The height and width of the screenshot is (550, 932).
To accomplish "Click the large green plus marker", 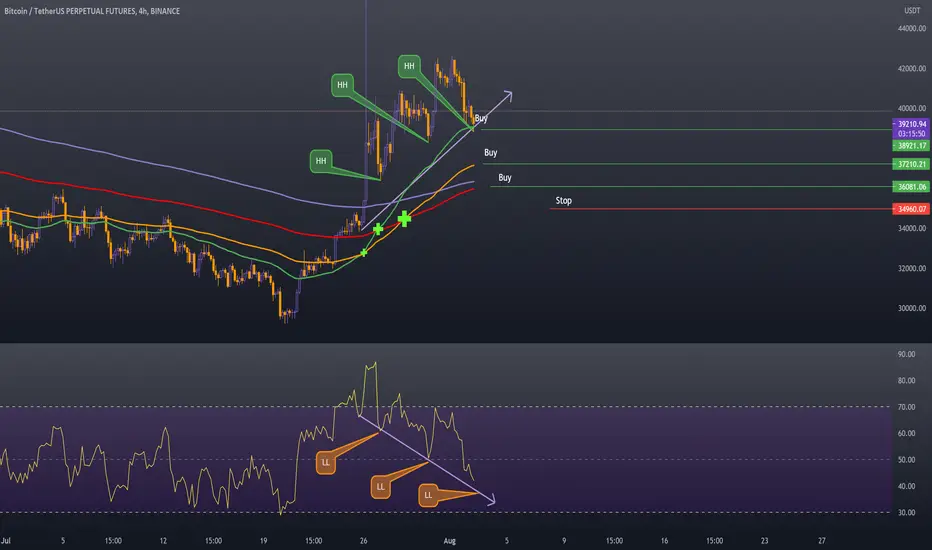I will coord(404,219).
